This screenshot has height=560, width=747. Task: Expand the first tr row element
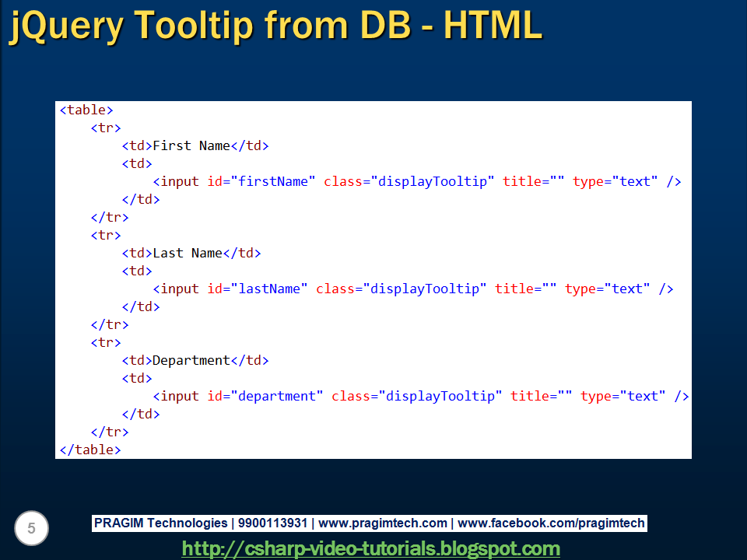106,128
